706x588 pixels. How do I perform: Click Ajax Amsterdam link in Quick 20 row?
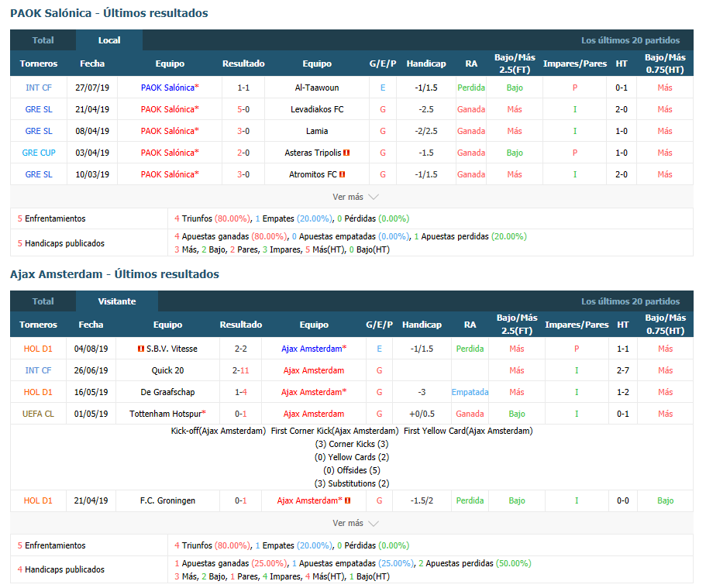coord(314,370)
